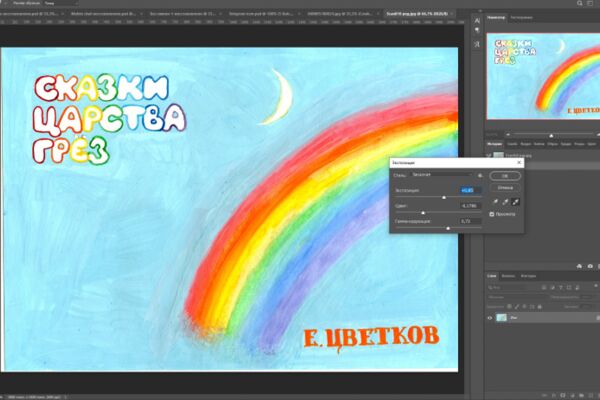Open the second collapsed panel icon in right strip
The width and height of the screenshot is (600, 400).
click(477, 30)
